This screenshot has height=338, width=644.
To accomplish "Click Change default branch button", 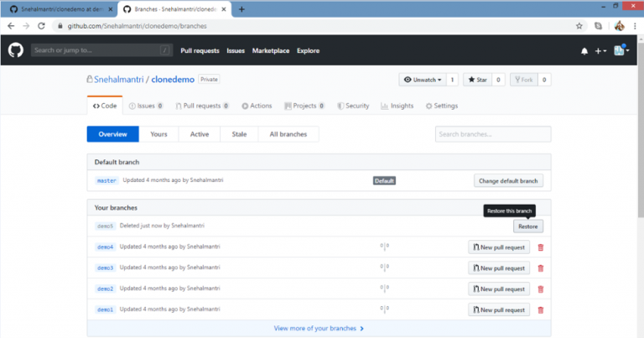I will 509,180.
